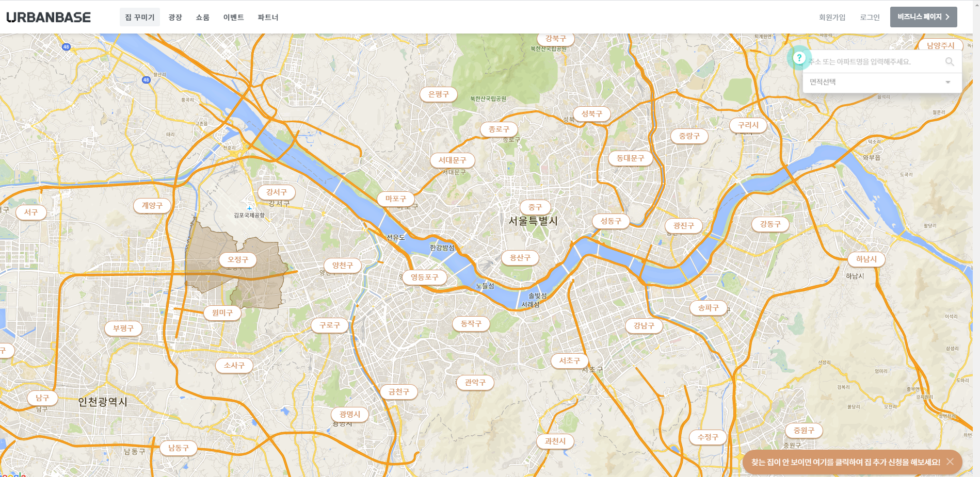Select the 구로구 district marker

330,326
